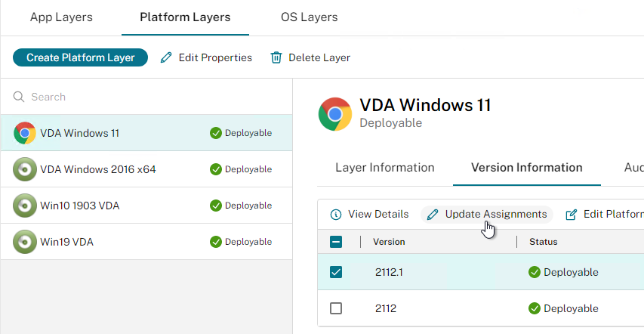
Task: Click the green check icon in VDA Windows 2016 x64 row
Action: pyautogui.click(x=216, y=169)
